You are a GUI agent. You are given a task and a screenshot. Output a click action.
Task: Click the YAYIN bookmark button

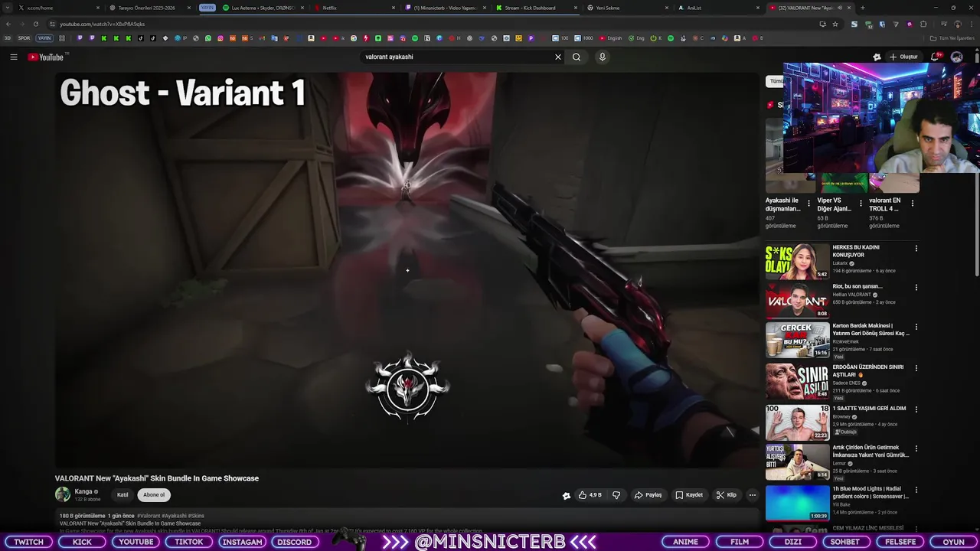click(44, 38)
